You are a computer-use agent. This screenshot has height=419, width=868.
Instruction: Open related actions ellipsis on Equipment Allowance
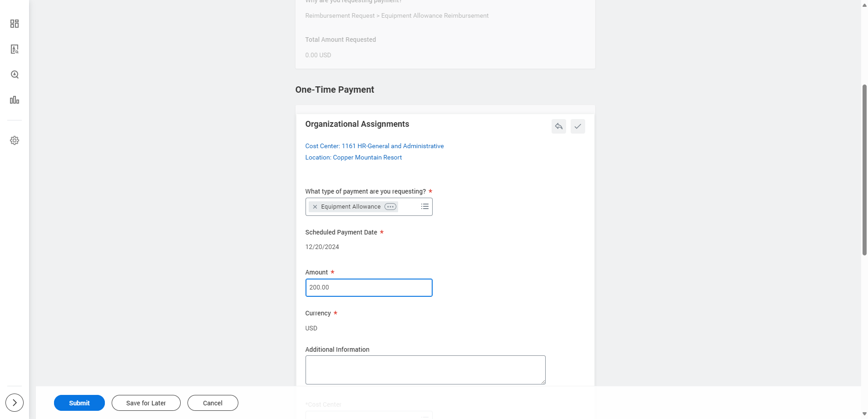click(x=390, y=207)
